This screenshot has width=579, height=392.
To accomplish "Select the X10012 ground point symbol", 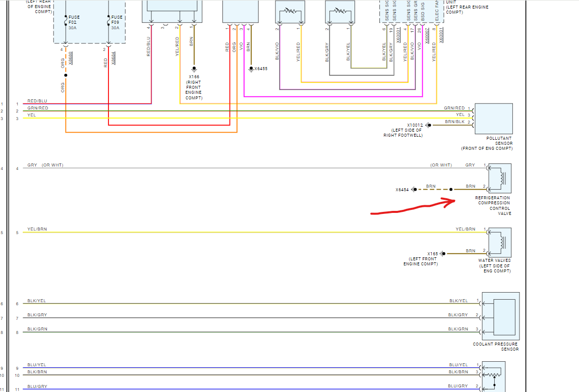I will 428,125.
